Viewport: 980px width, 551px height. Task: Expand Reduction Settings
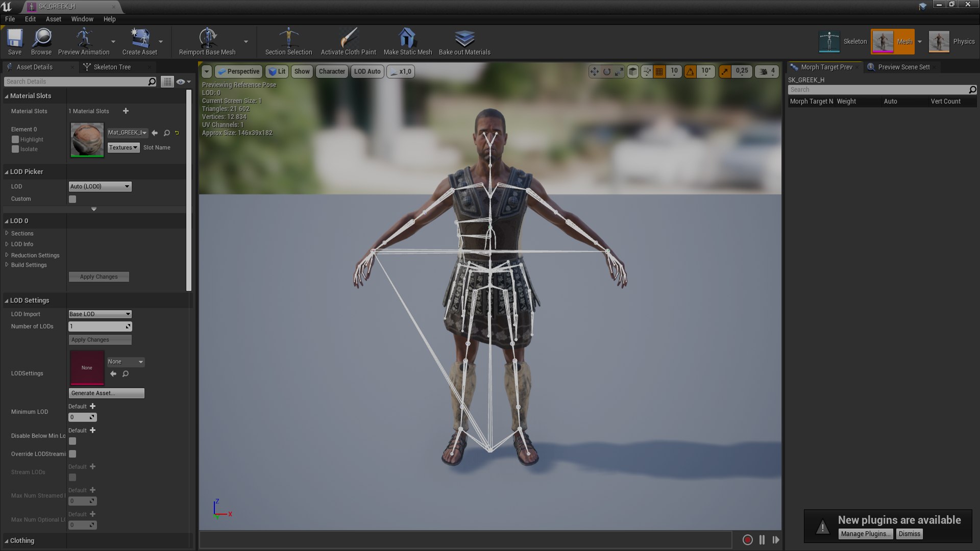pos(7,255)
